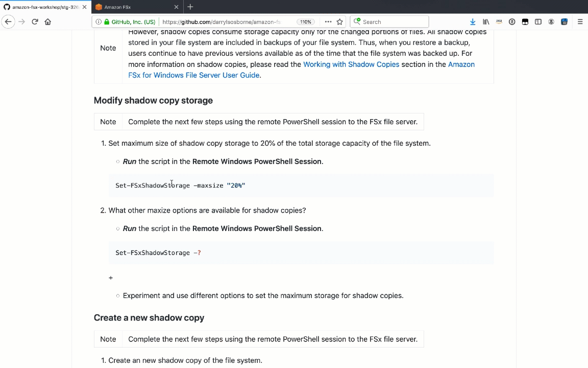Screen dimensions: 588x368
Task: Close the Amazon FSx tab
Action: [x=176, y=7]
